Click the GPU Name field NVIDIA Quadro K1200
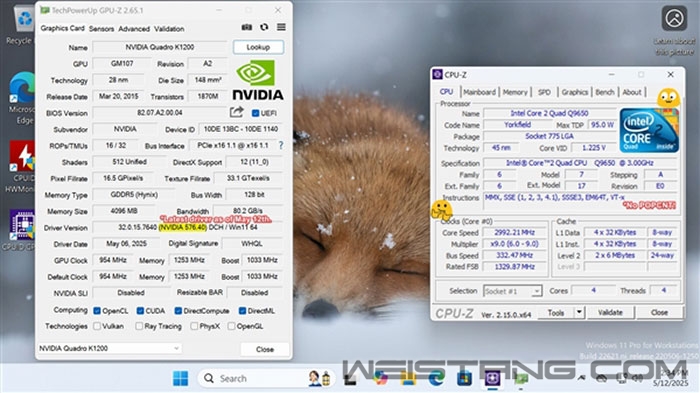Viewport: 700px width, 393px height. point(160,47)
